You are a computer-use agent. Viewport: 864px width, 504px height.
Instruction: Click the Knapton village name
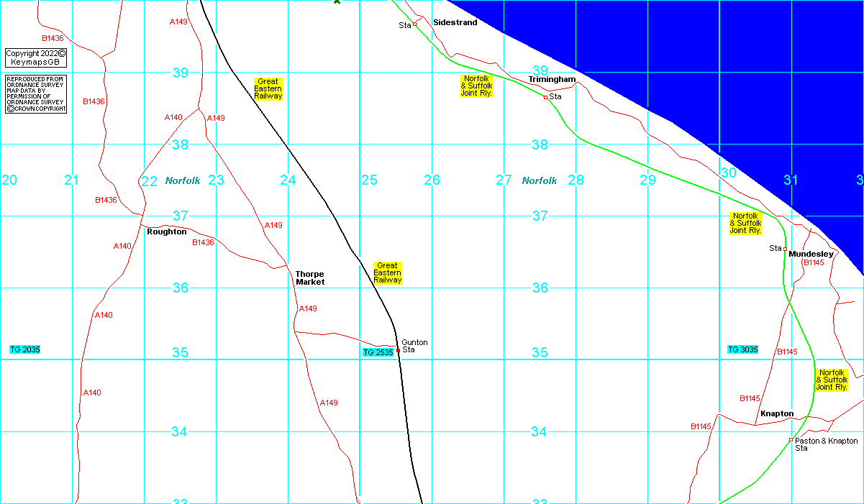(x=777, y=413)
